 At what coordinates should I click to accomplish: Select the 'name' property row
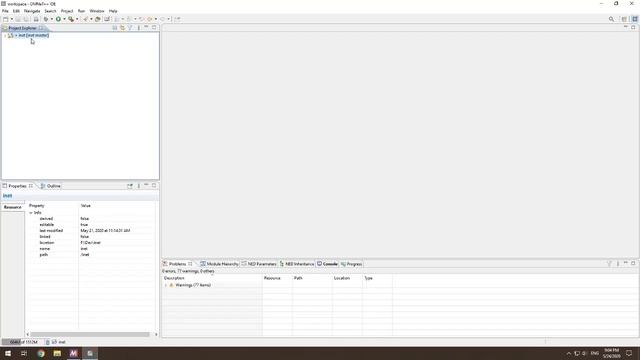(x=91, y=249)
